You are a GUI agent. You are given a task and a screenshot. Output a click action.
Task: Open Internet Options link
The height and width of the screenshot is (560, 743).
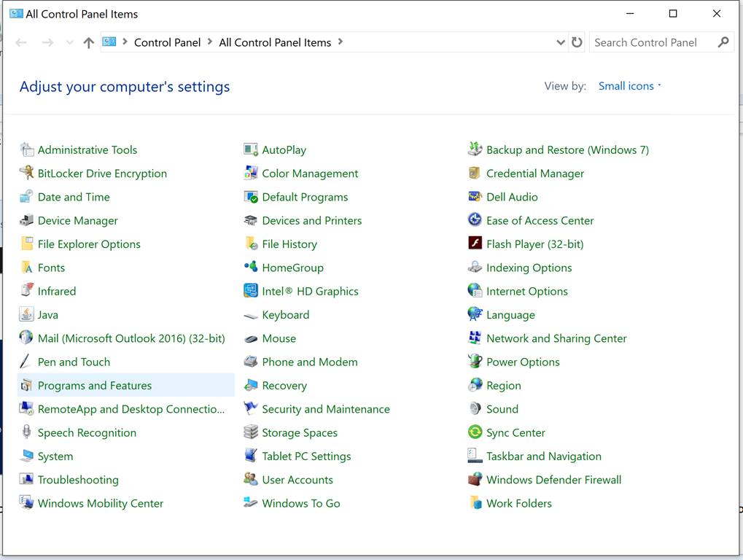click(527, 292)
